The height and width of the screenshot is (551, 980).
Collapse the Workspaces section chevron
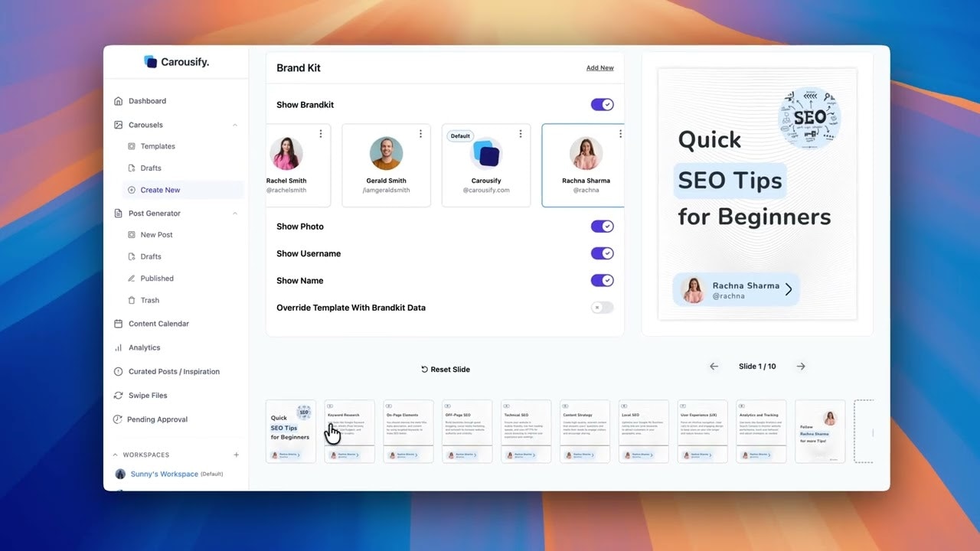pos(116,455)
